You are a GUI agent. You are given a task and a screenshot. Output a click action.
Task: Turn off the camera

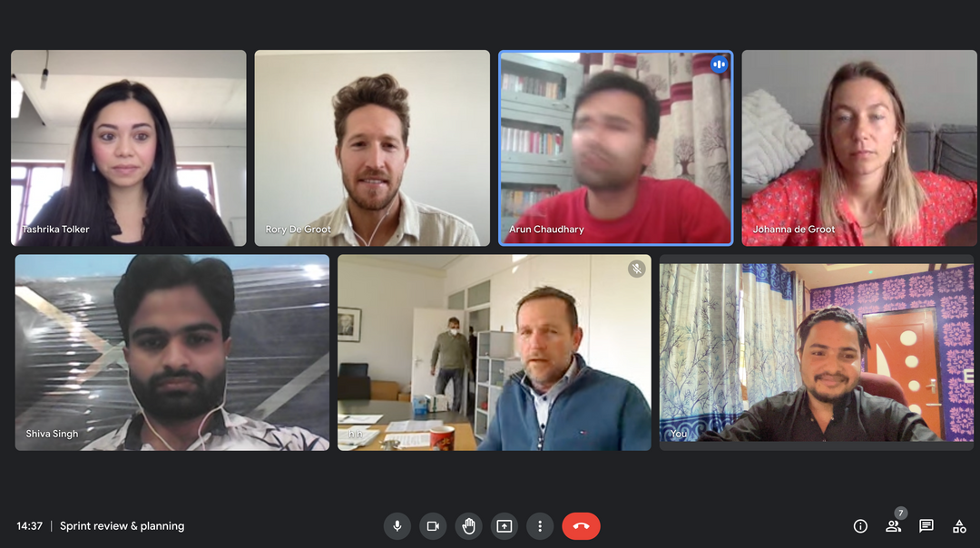pos(433,526)
